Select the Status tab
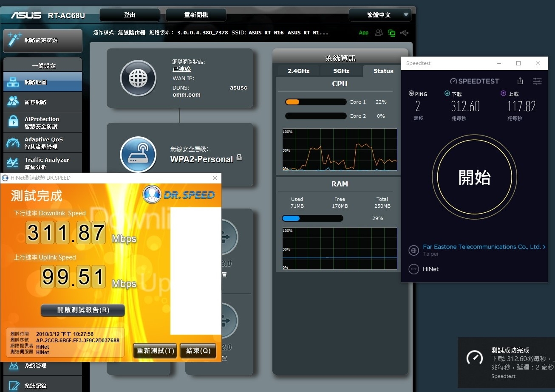 click(x=383, y=71)
